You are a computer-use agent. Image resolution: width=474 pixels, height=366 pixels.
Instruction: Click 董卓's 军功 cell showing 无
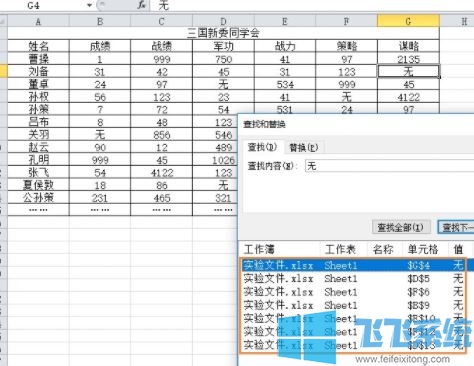[x=223, y=84]
